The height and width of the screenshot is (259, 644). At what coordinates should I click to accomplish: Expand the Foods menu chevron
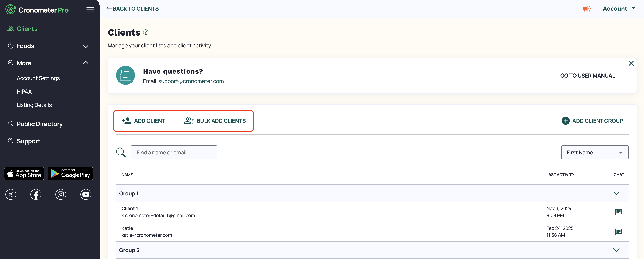point(86,46)
